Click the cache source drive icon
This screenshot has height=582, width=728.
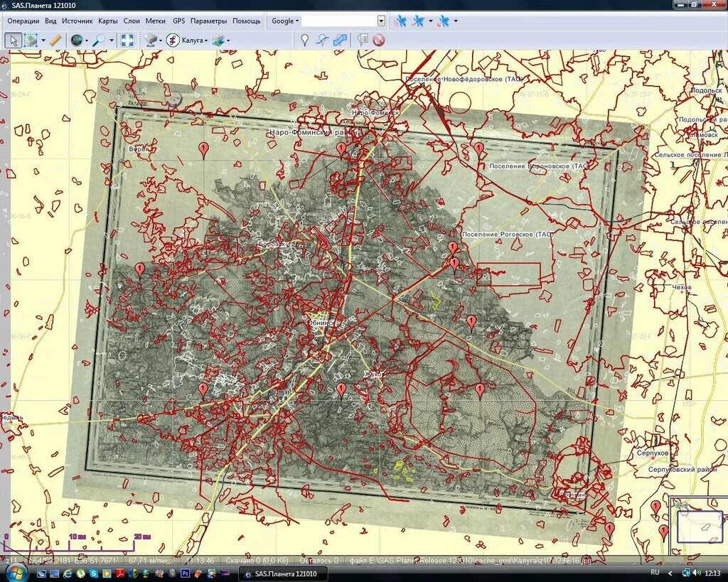[x=150, y=41]
